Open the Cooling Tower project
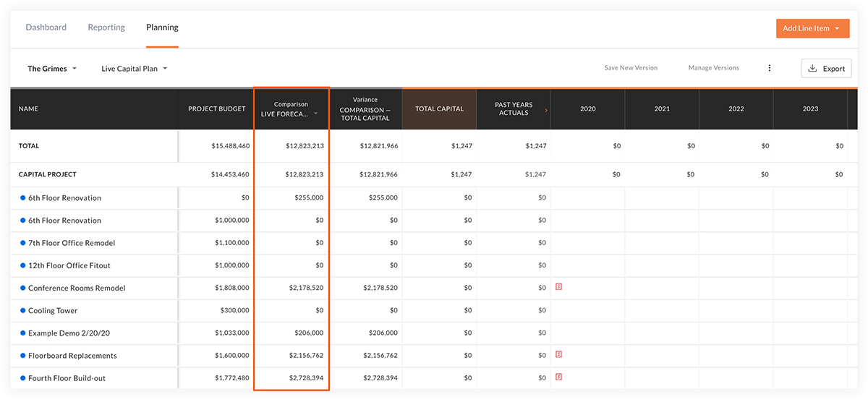This screenshot has width=868, height=402. [x=53, y=311]
